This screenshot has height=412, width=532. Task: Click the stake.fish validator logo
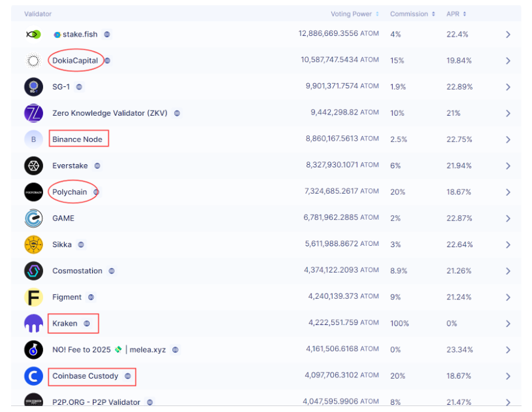pos(33,34)
